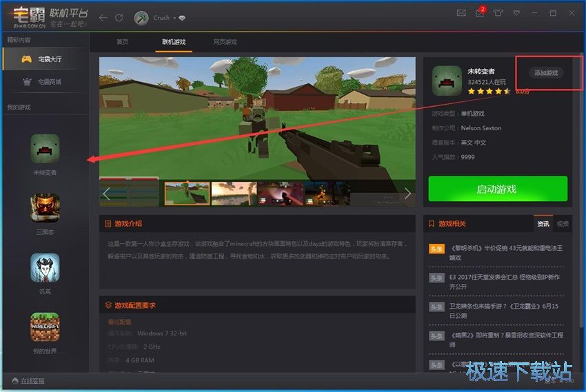Image resolution: width=586 pixels, height=392 pixels.
Task: Select the sunset lake screenshot thumbnail
Action: click(234, 194)
